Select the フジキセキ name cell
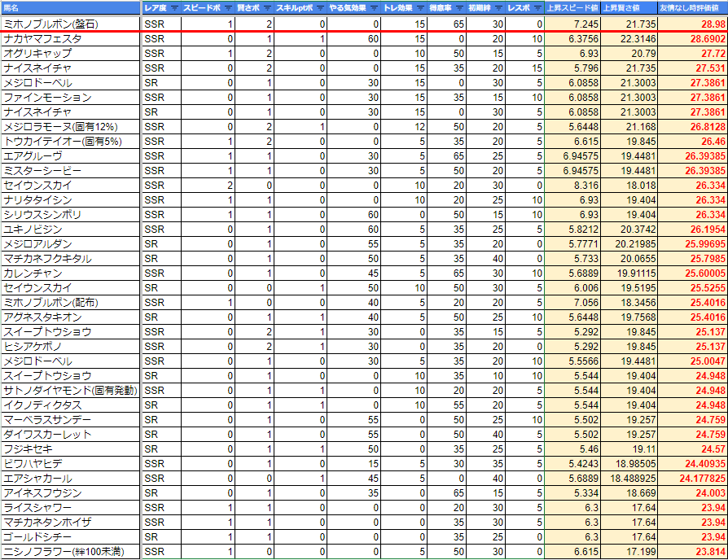The height and width of the screenshot is (560, 728). 70,449
